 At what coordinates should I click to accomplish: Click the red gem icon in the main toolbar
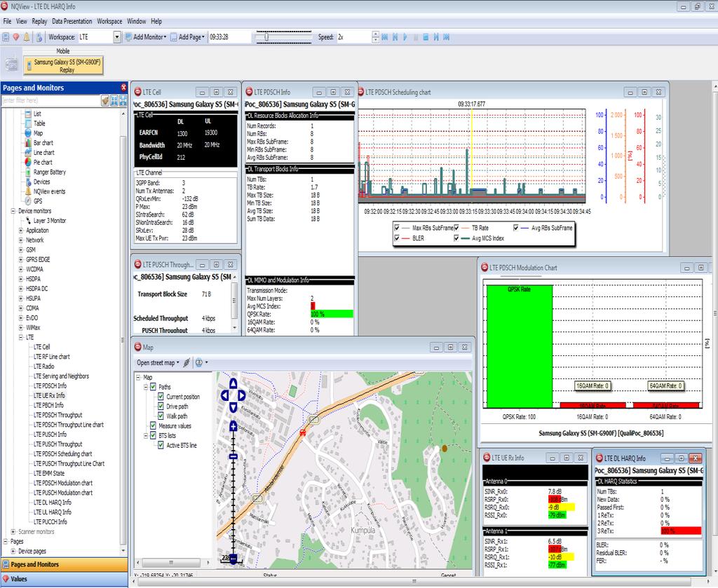point(16,37)
